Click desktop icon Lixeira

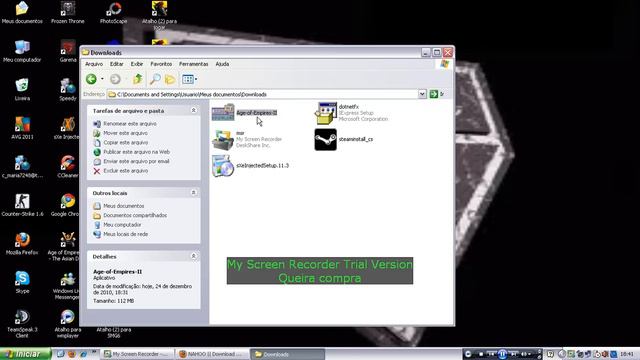(x=22, y=90)
